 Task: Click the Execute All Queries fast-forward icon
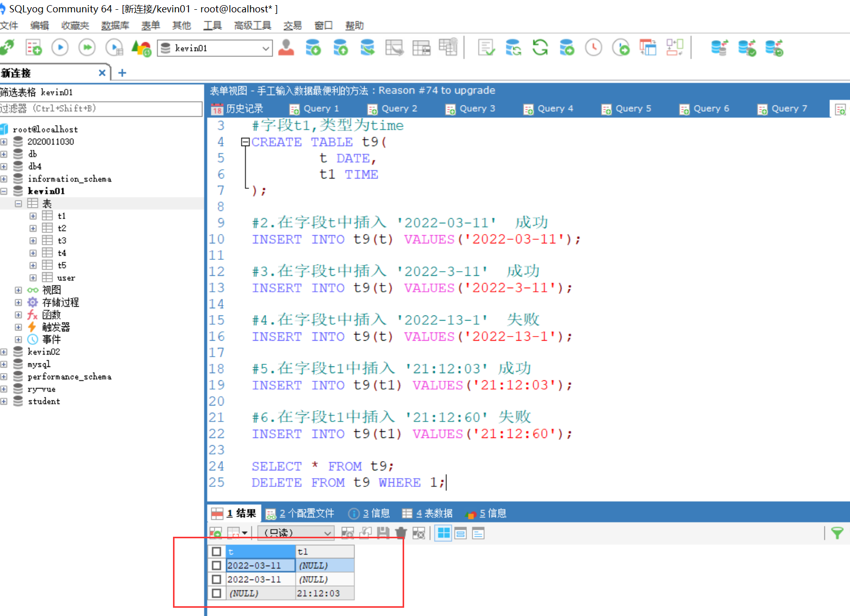87,48
